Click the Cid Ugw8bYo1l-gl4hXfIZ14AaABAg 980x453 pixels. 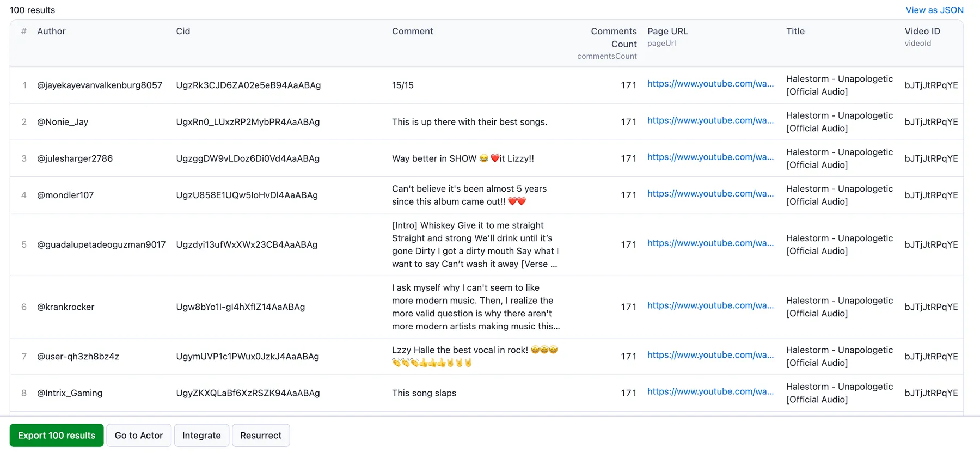pos(240,307)
